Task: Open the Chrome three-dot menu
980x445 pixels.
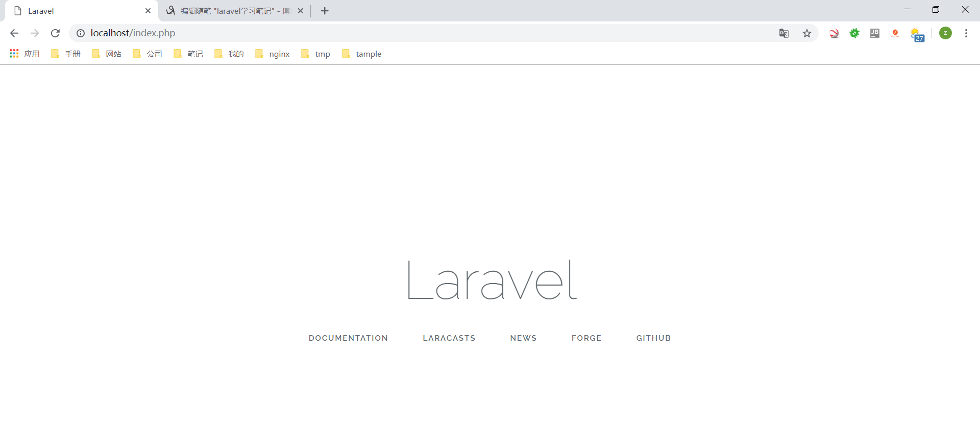Action: tap(966, 33)
